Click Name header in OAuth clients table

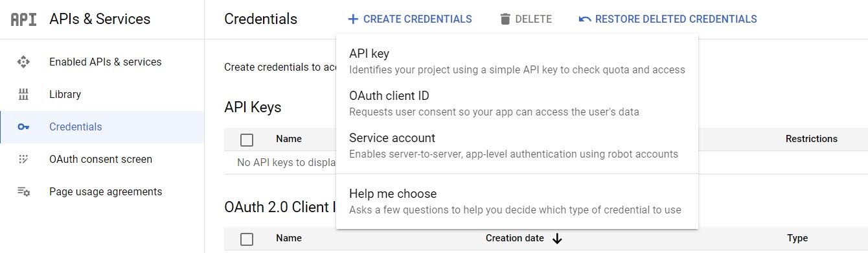(289, 239)
